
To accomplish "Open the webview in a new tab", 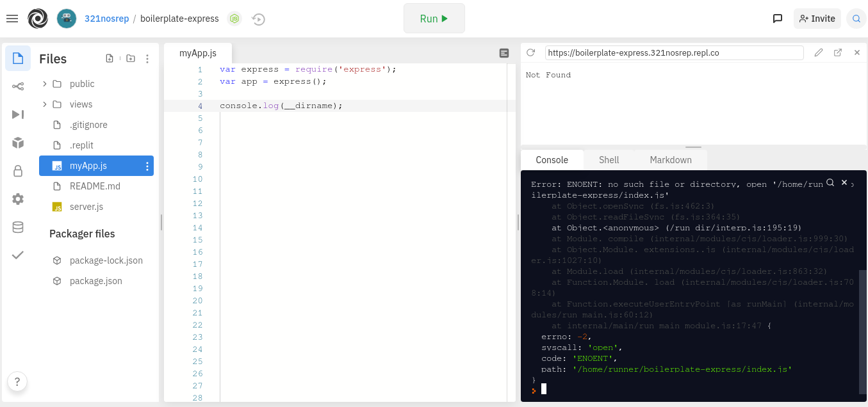I will coord(838,52).
